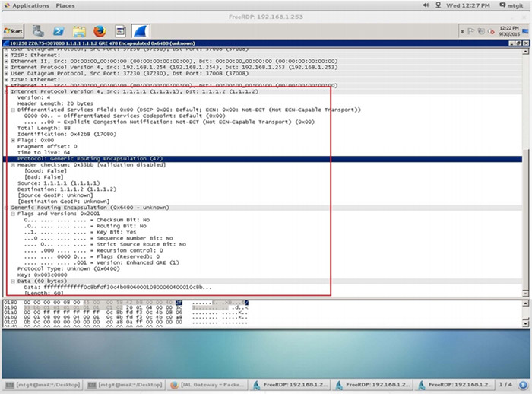532x394 pixels.
Task: Click the Wed 12:27 PM clock
Action: click(468, 5)
